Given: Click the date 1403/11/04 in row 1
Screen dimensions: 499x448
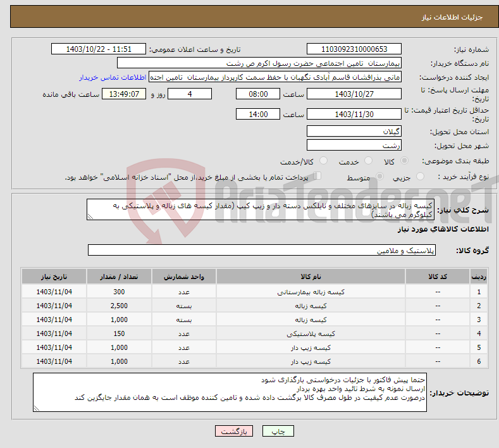Looking at the screenshot, I should tap(54, 292).
